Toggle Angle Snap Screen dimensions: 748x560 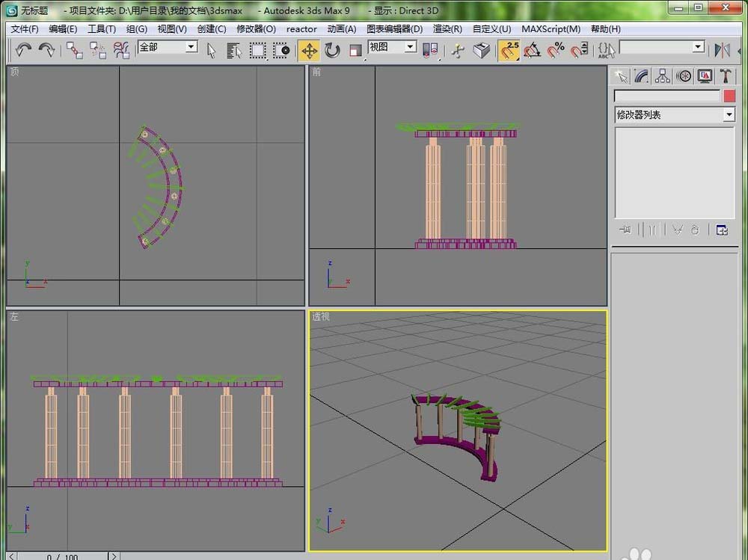(x=533, y=50)
